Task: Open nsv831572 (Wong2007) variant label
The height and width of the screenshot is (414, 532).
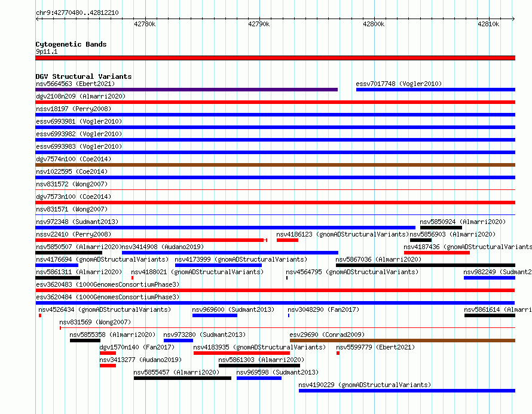Action: click(72, 184)
